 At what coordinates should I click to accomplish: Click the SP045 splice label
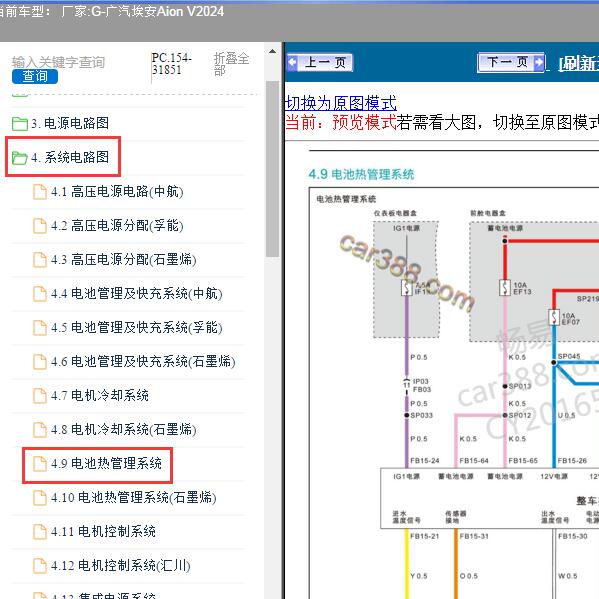point(569,356)
